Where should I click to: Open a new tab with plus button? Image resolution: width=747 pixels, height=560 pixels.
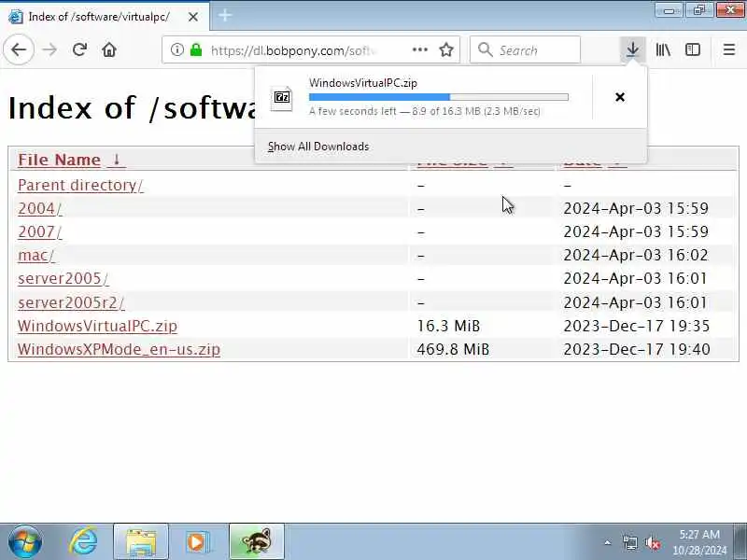click(x=225, y=16)
